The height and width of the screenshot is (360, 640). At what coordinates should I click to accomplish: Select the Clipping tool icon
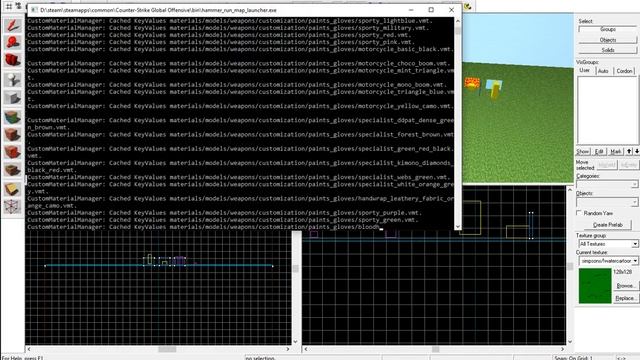[x=13, y=189]
